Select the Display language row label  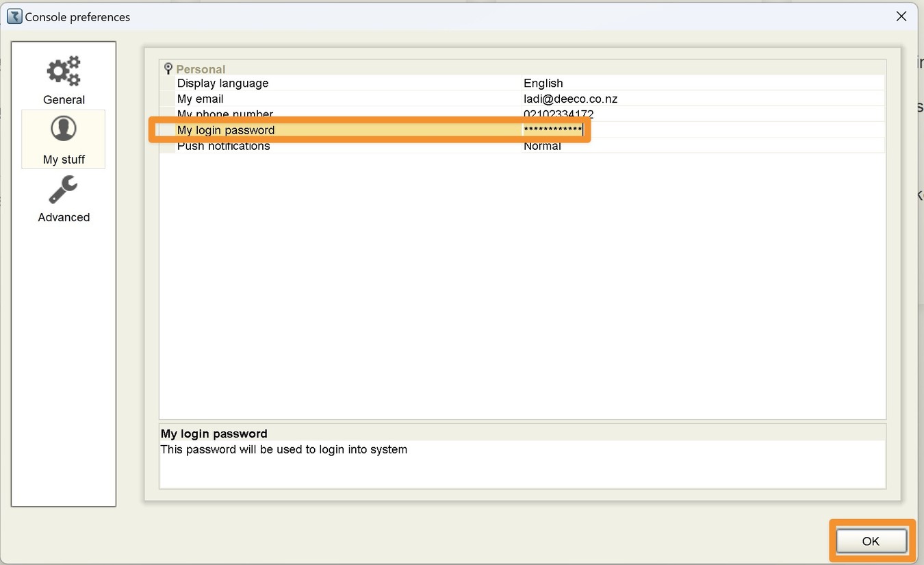click(x=222, y=83)
